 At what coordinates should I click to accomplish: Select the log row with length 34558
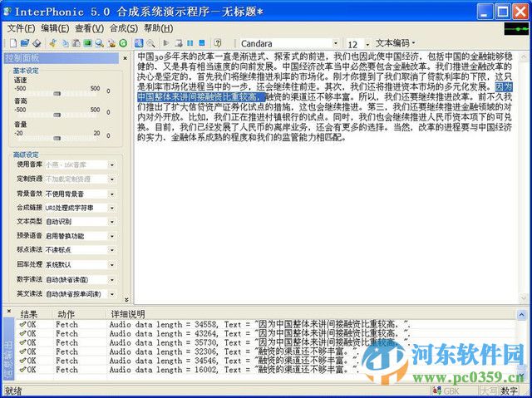[x=266, y=324]
